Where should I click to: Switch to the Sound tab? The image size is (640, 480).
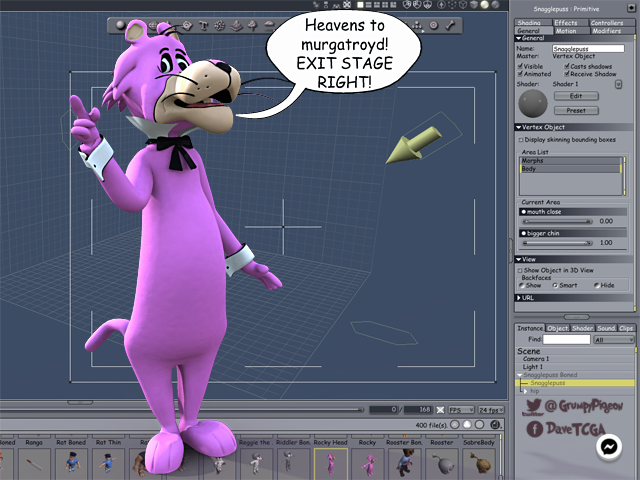(606, 328)
